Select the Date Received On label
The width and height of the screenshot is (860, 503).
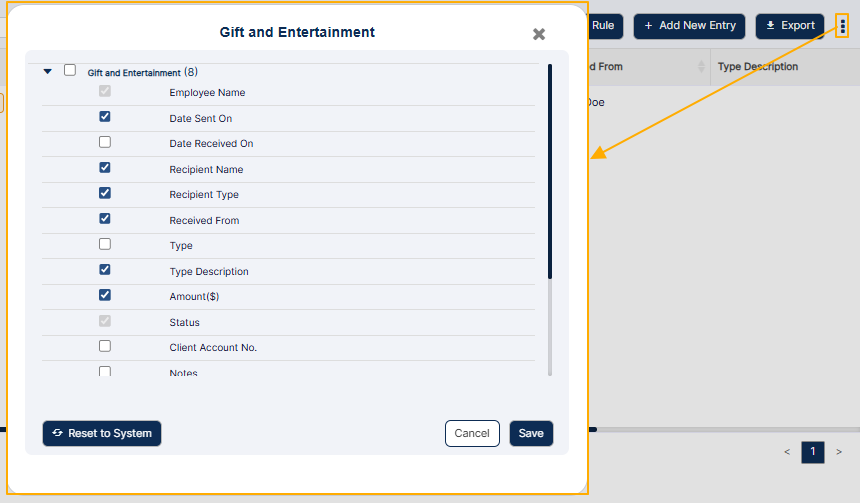click(x=211, y=144)
